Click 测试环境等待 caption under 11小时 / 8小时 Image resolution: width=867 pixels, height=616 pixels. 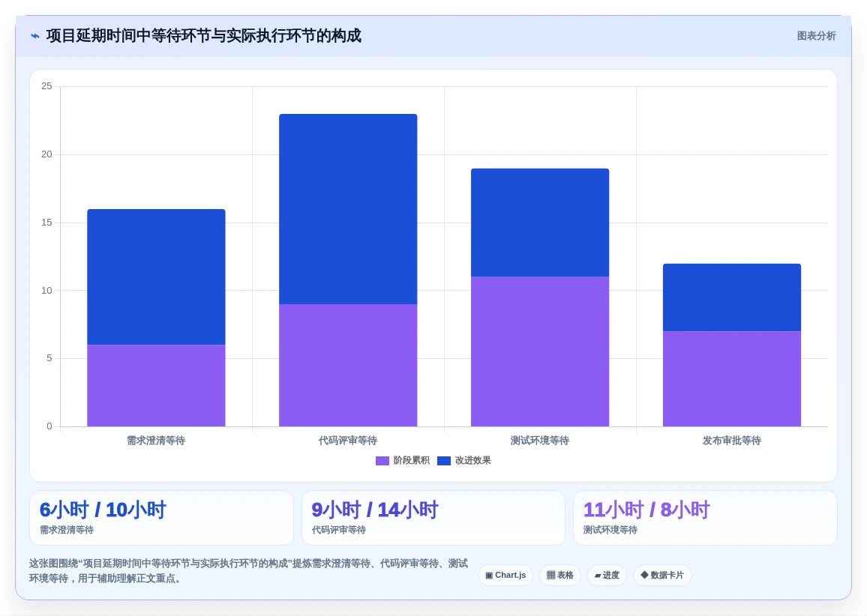point(610,530)
